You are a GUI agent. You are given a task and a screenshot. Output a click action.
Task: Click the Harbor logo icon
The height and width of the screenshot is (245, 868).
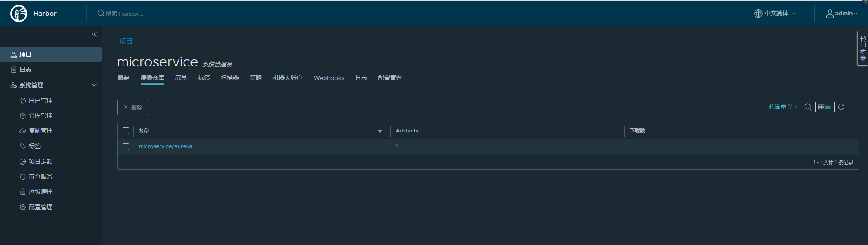click(x=19, y=14)
